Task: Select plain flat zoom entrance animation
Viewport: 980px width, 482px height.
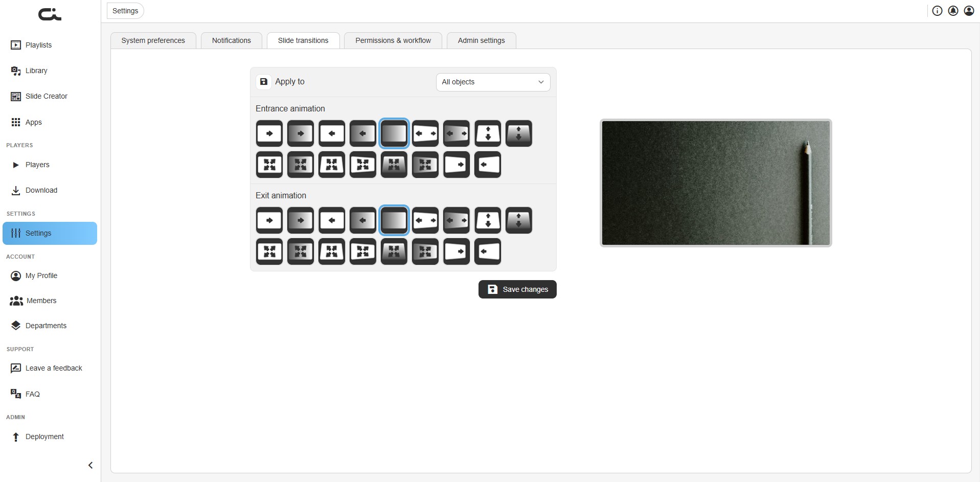Action: 269,165
